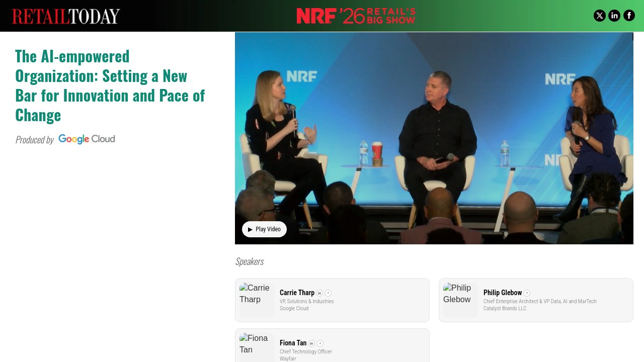Click Carrie Tharp's photo placeholder
This screenshot has height=362, width=644.
pyautogui.click(x=257, y=300)
